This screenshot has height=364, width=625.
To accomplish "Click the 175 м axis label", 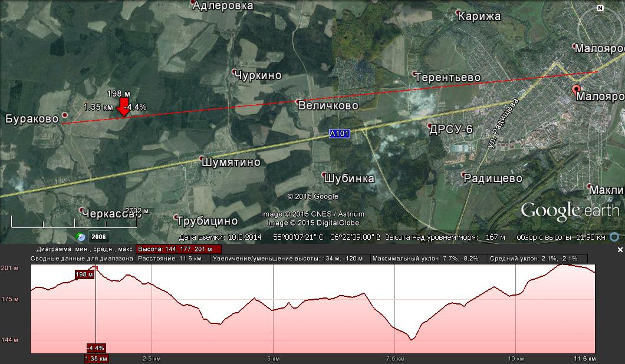I will tap(9, 299).
